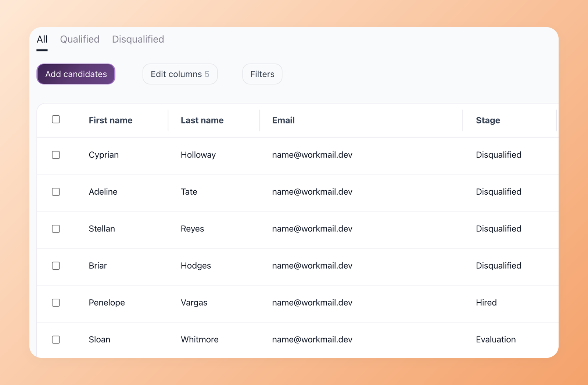Open Edit columns options

[x=180, y=74]
